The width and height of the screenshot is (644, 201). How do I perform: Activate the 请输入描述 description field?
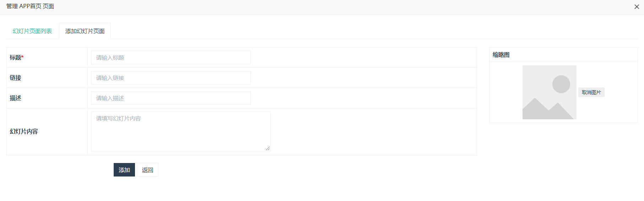171,98
